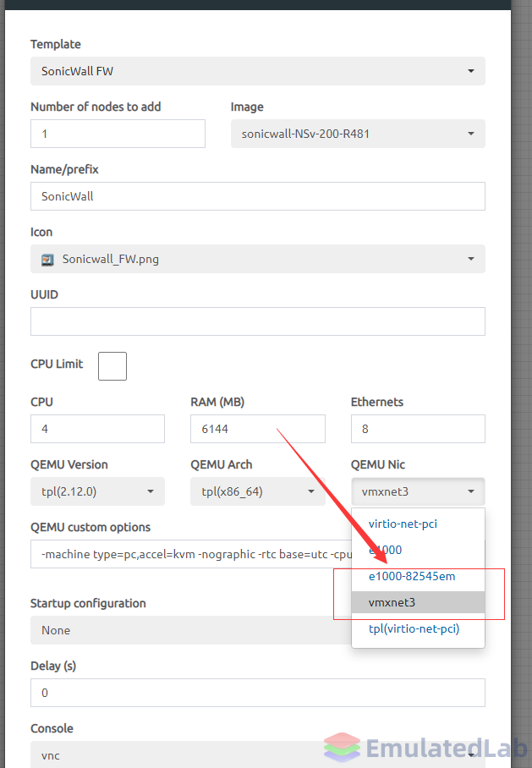Click the Template dropdown arrow

point(471,72)
